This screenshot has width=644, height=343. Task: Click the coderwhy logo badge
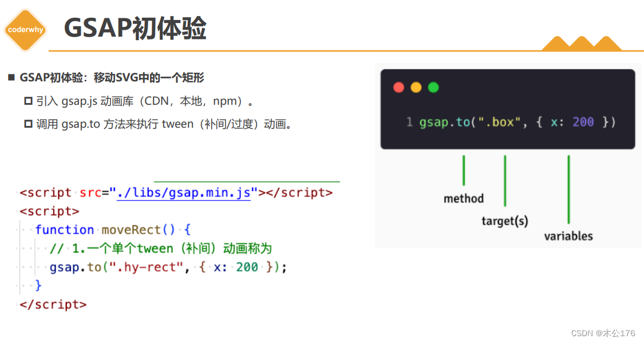(25, 30)
